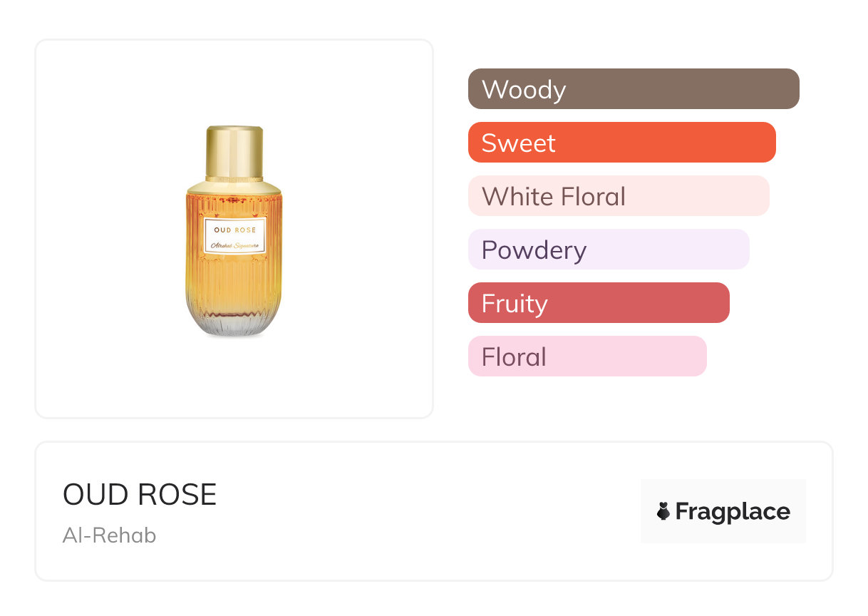Click the empty space left of the bottle in the image card
The width and height of the screenshot is (868, 616).
pos(107,228)
